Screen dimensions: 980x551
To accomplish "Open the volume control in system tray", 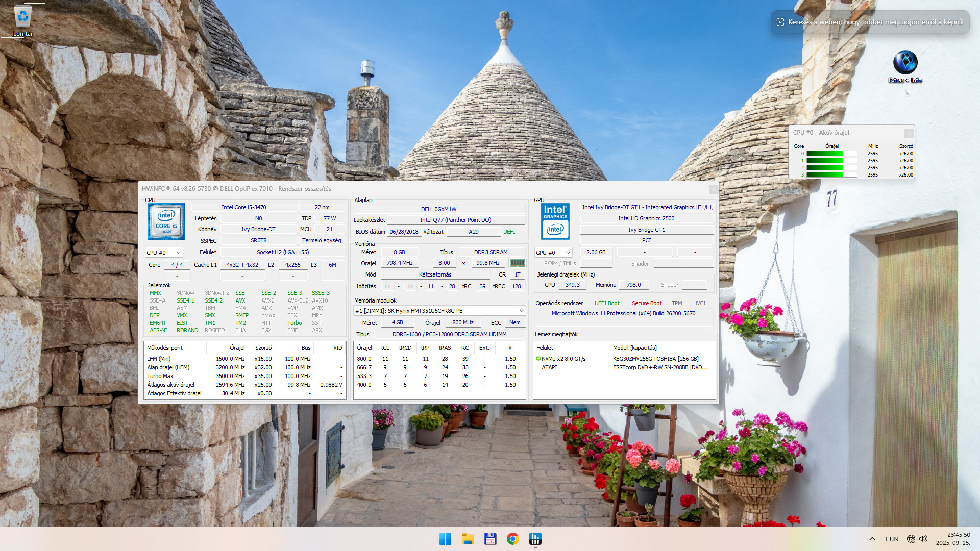I will tap(923, 539).
